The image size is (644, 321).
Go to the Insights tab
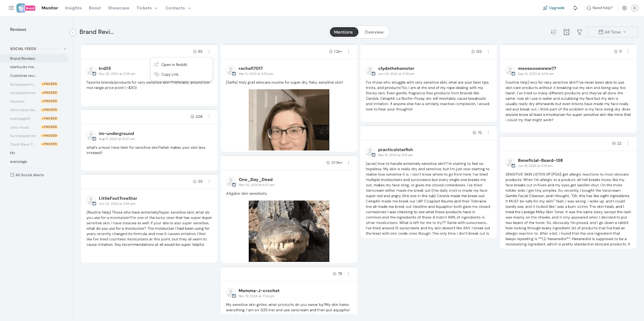point(73,8)
